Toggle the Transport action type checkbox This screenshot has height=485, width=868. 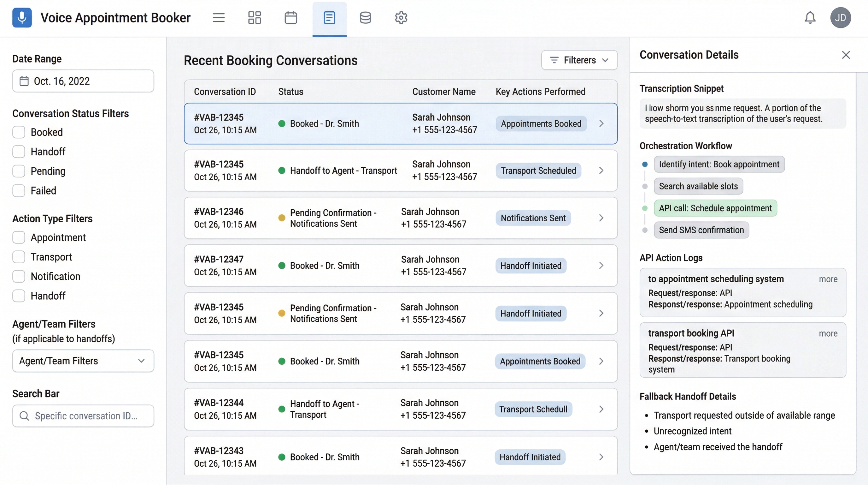19,257
